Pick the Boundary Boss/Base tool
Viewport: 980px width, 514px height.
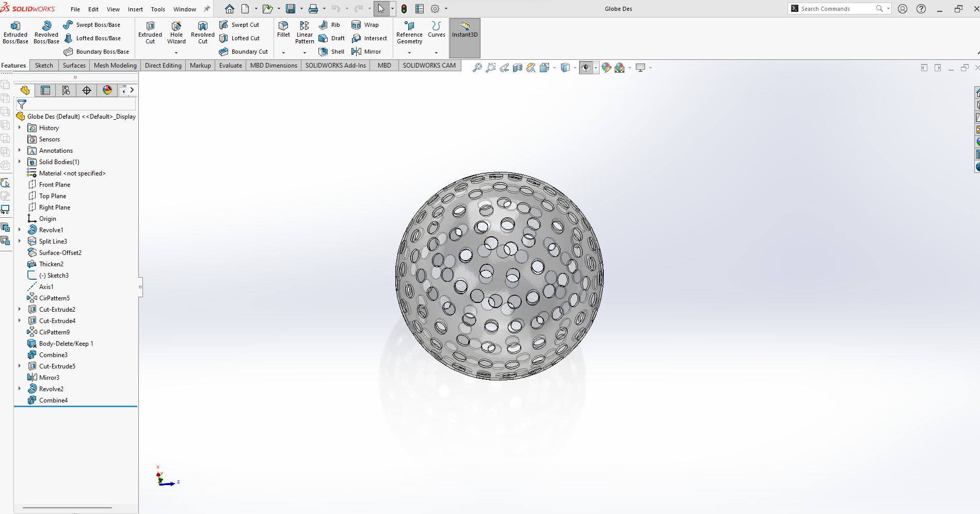point(97,52)
